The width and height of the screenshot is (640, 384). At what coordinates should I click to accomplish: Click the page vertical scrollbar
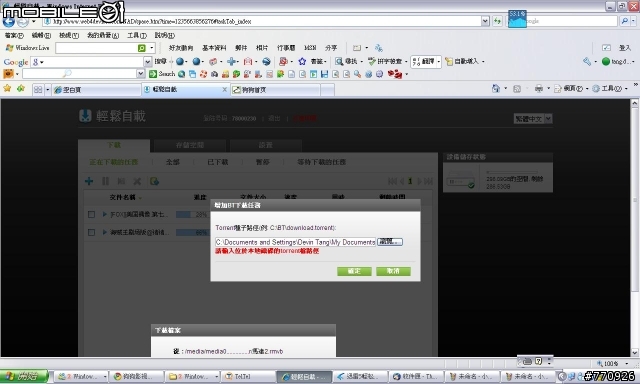[635, 228]
